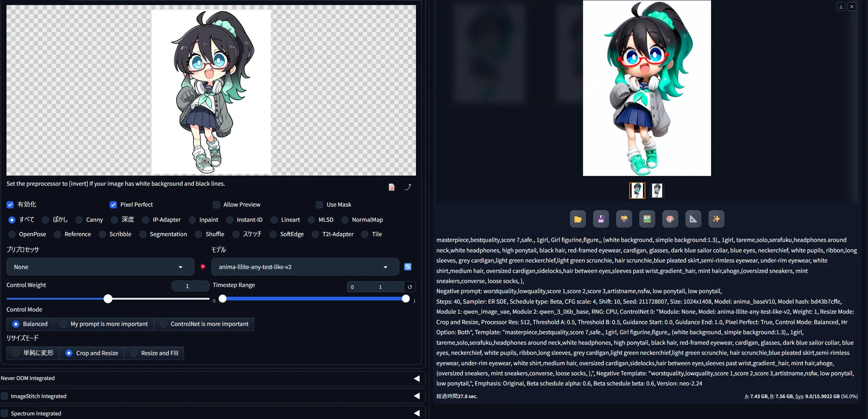Reset the Timestep Range with the circular arrow
This screenshot has width=868, height=419.
click(x=410, y=287)
